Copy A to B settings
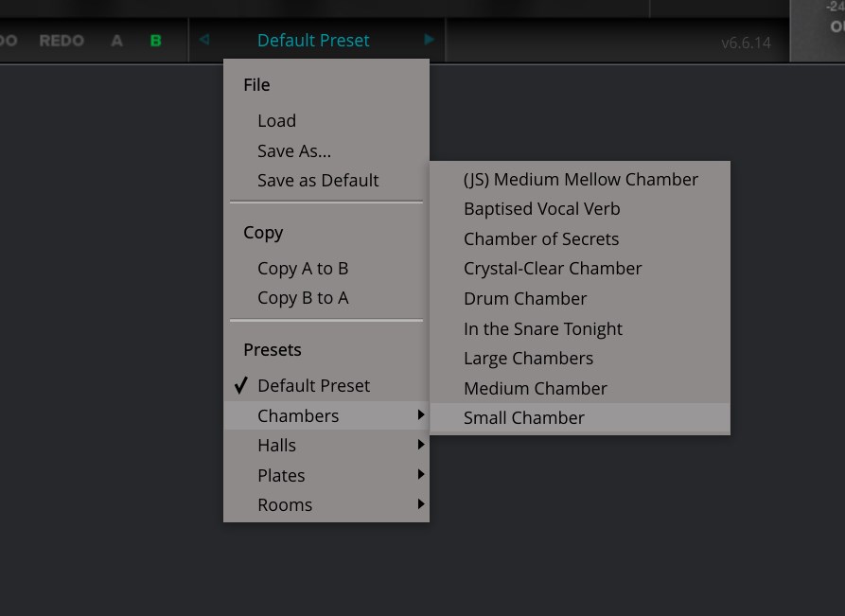The width and height of the screenshot is (845, 616). click(303, 269)
